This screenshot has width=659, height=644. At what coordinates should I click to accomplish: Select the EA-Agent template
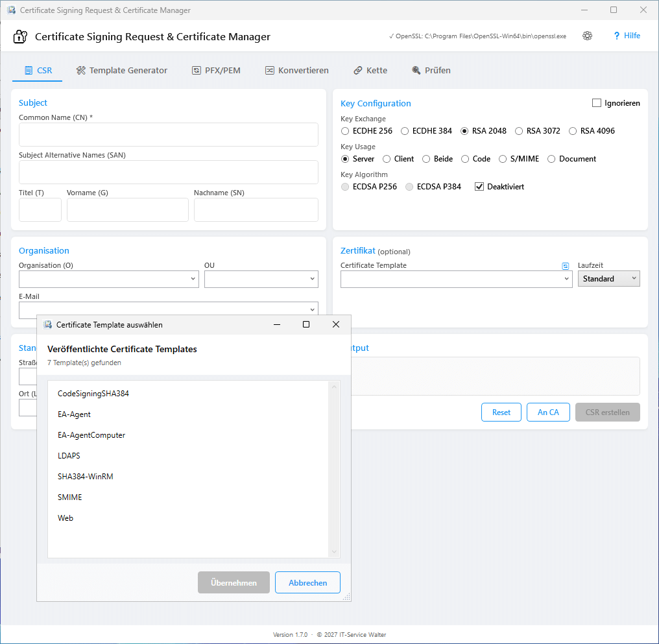(x=188, y=414)
